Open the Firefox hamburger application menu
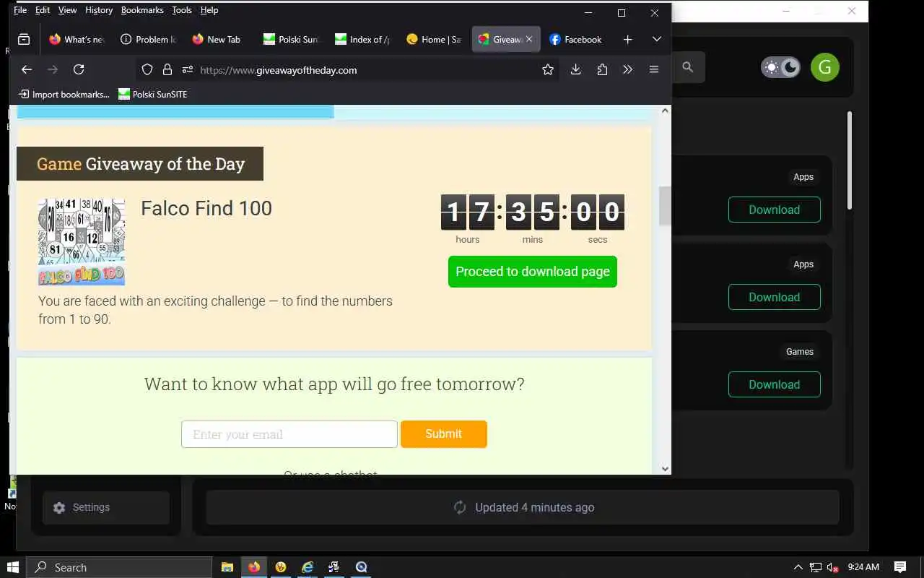 [654, 69]
